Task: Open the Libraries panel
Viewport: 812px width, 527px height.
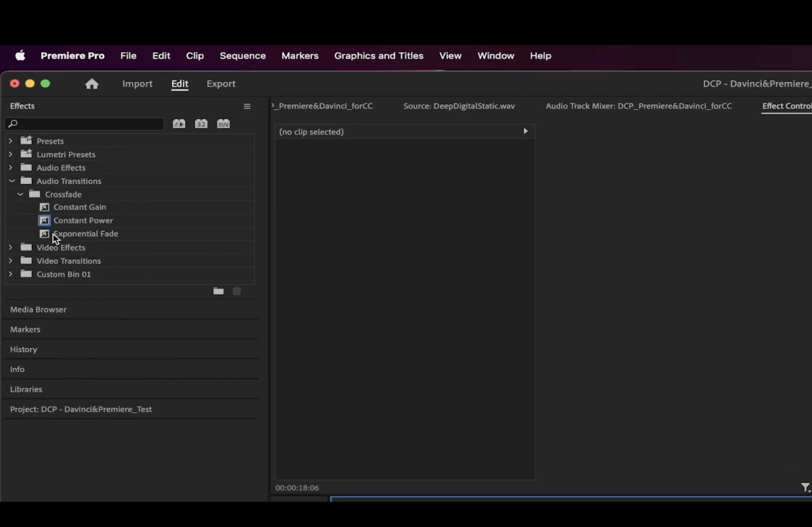Action: tap(26, 389)
